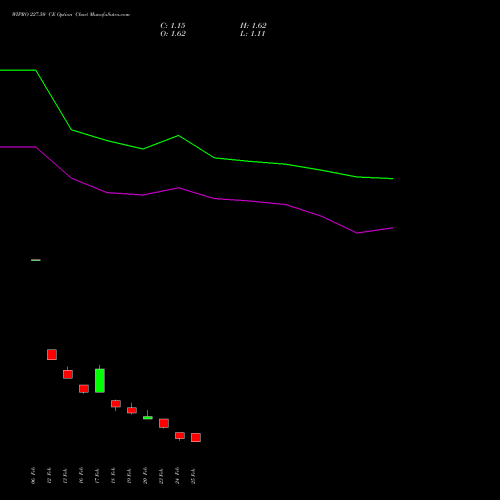The width and height of the screenshot is (500, 500).
Task: Select the last red candle for 25 Feb
Action: tap(196, 437)
